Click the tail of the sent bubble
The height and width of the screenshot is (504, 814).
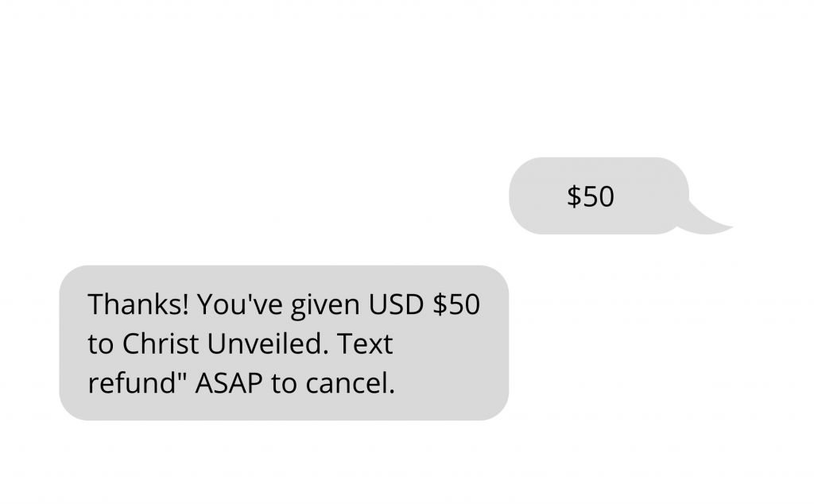point(711,223)
